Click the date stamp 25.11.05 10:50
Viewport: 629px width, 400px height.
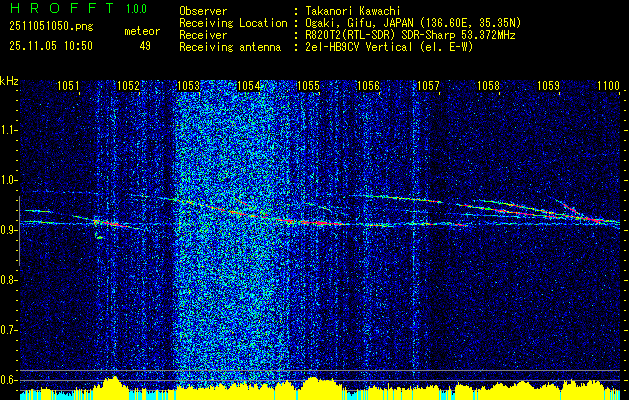[x=51, y=46]
